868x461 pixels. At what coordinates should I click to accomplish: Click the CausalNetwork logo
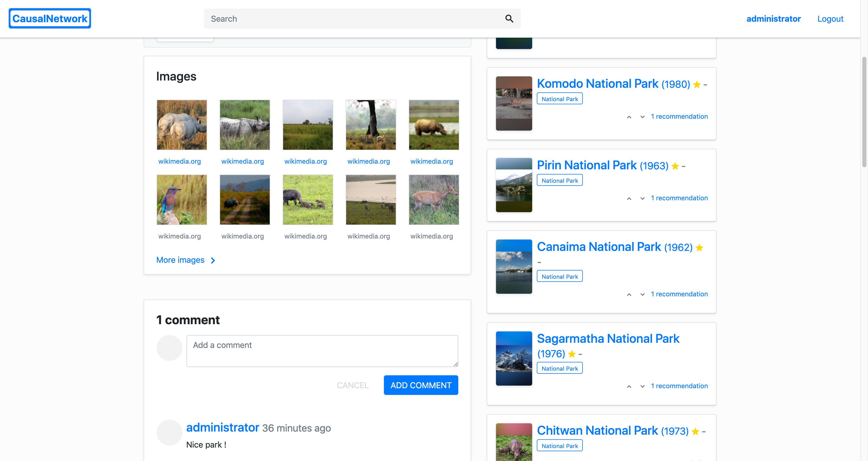[x=50, y=18]
